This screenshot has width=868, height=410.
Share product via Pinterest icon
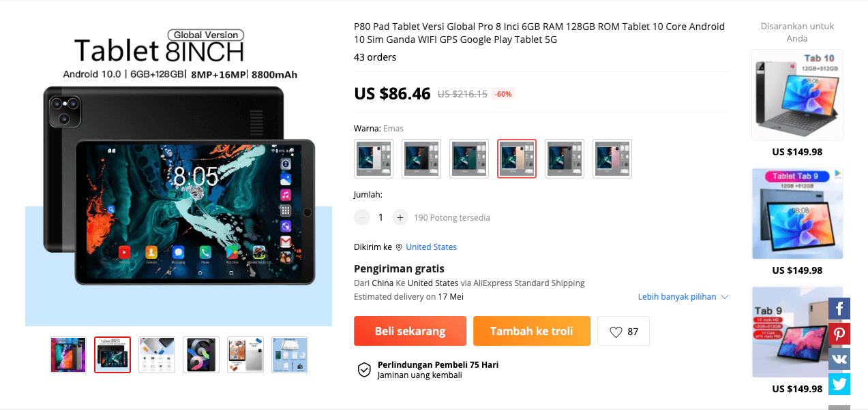(x=839, y=334)
